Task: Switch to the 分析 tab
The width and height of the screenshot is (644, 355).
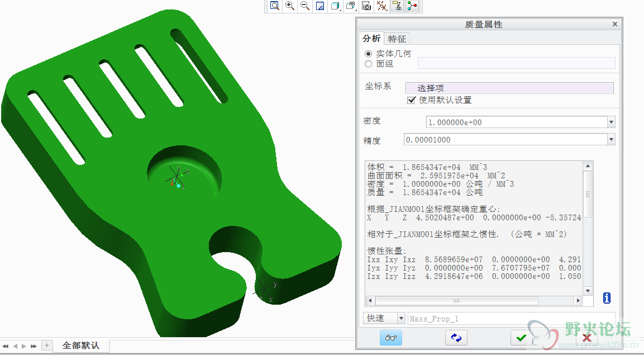Action: (x=371, y=39)
